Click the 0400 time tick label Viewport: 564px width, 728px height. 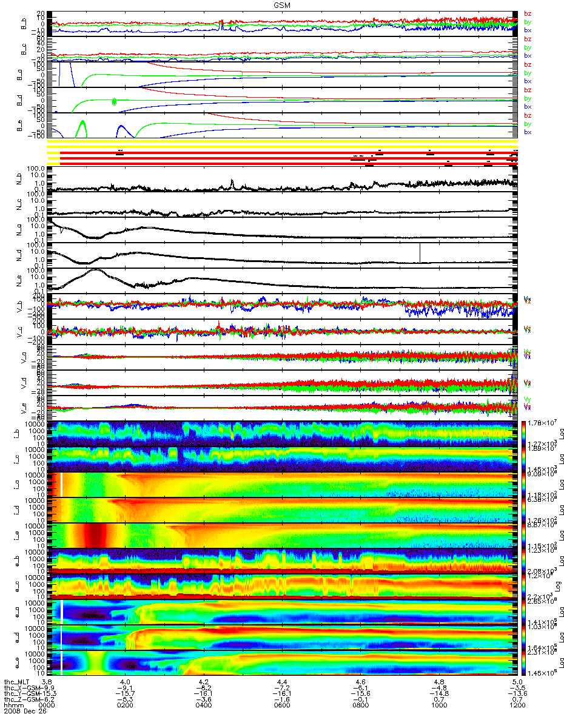203,706
